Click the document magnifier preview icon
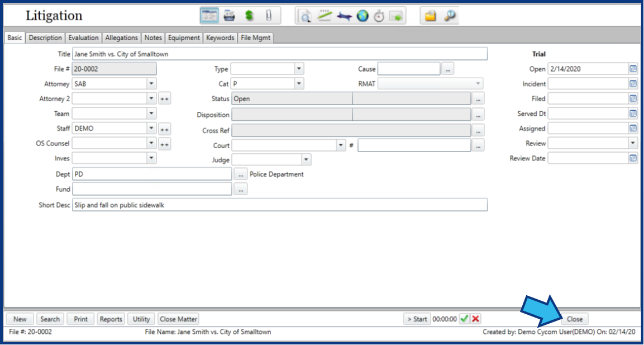The width and height of the screenshot is (644, 345). pos(306,16)
